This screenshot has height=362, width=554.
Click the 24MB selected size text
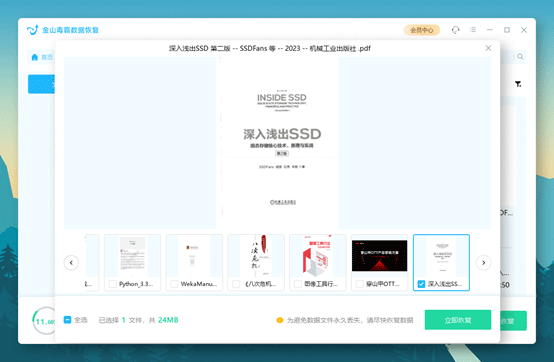coord(168,320)
